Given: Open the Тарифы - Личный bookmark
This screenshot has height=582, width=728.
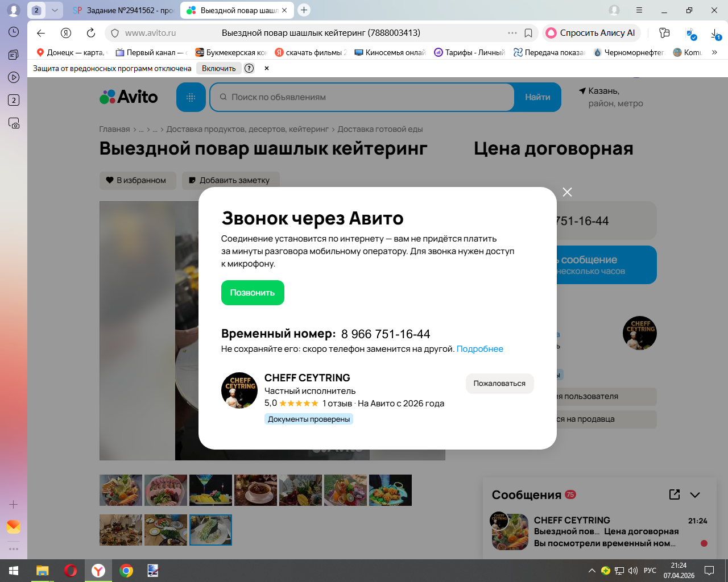Looking at the screenshot, I should point(470,52).
